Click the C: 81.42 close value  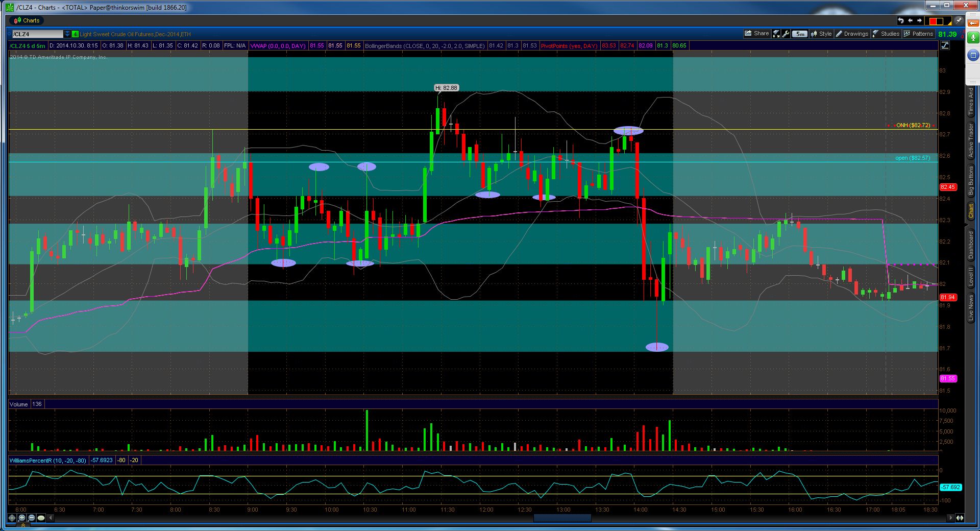coord(187,46)
